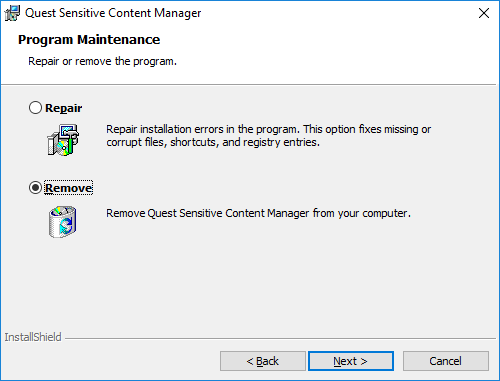Click the 'Repair or remove the program' subtitle

(102, 61)
